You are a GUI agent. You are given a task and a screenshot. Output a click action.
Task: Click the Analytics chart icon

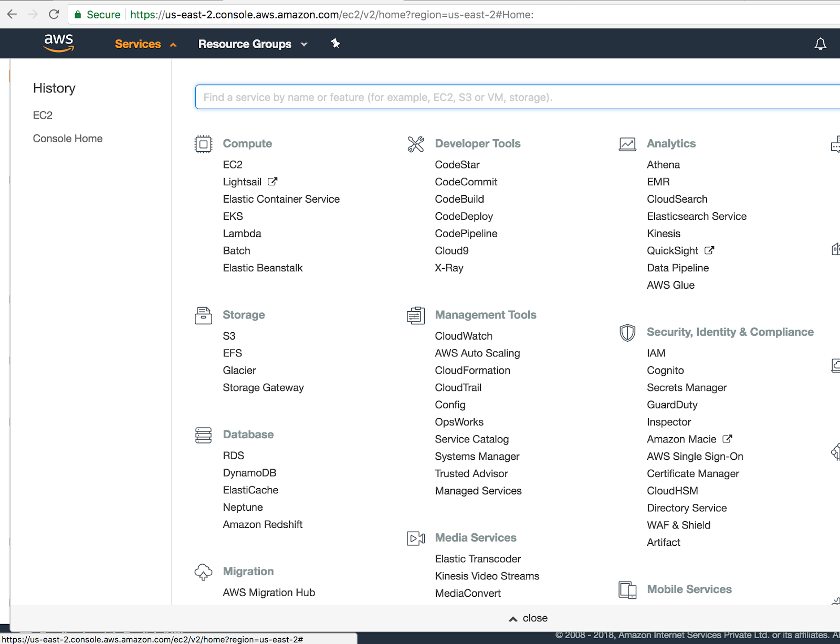(627, 144)
